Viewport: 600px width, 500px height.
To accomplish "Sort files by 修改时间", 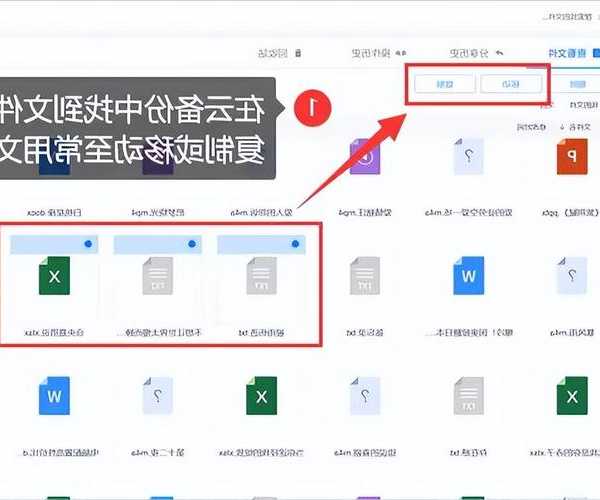I will 532,127.
